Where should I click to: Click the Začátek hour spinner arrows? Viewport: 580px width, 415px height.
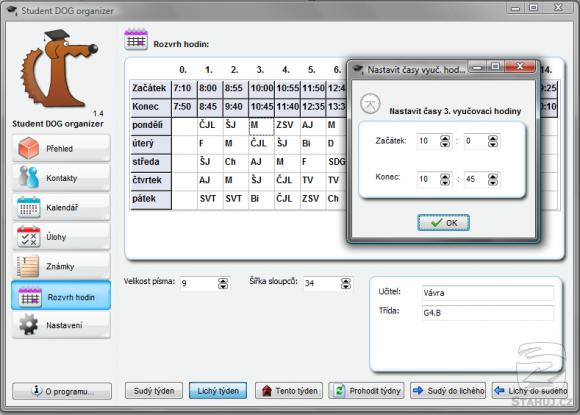(x=445, y=141)
